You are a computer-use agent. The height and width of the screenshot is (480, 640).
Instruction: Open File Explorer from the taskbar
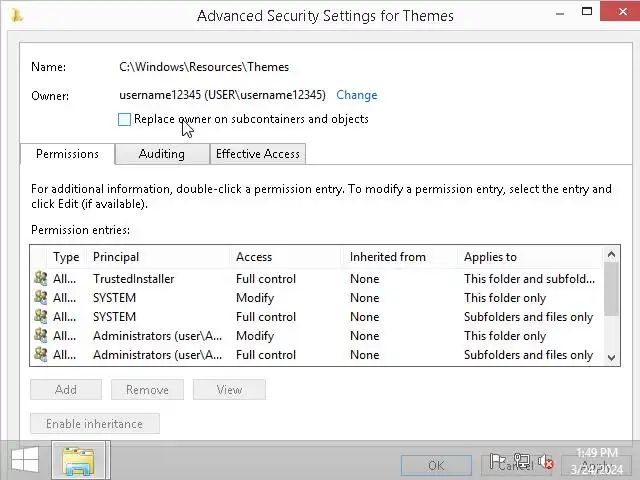click(x=79, y=461)
